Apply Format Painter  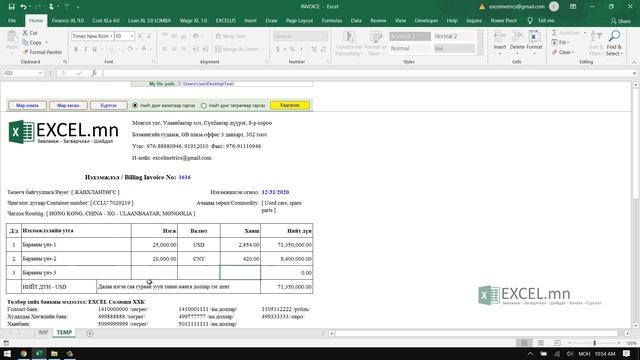tap(42, 52)
